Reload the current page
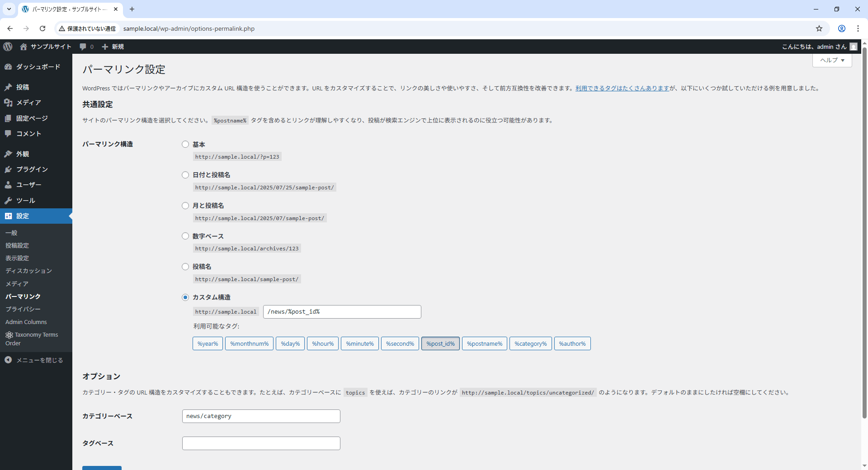 [x=42, y=28]
